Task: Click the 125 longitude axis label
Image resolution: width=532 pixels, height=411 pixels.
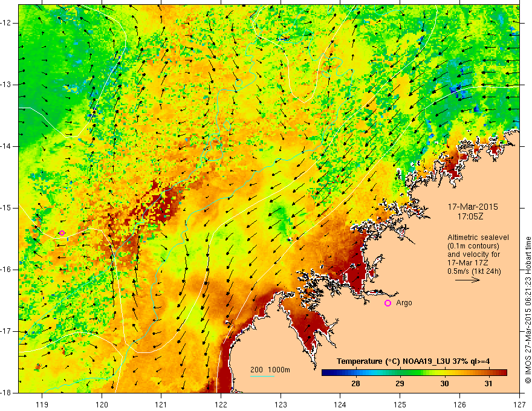Action: [400, 405]
